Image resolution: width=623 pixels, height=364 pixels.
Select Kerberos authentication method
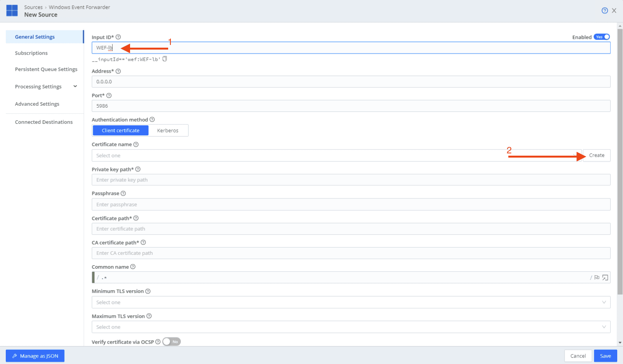(x=168, y=130)
